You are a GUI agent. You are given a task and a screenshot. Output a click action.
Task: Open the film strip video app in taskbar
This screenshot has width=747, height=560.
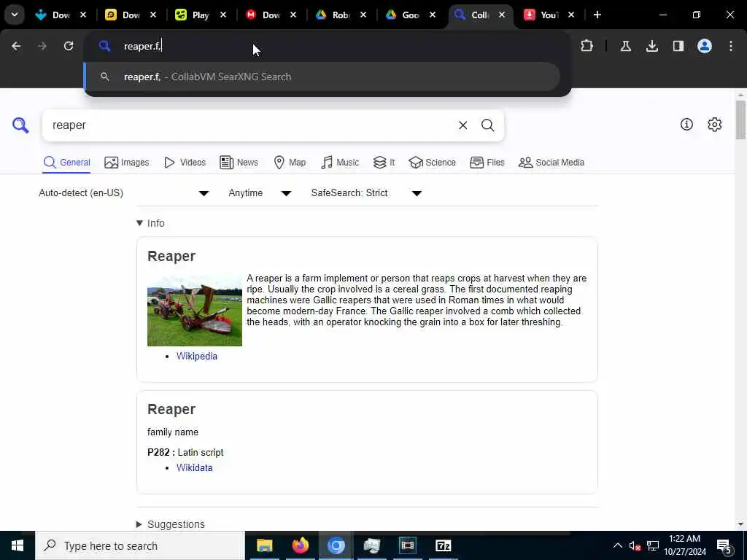[x=407, y=545]
